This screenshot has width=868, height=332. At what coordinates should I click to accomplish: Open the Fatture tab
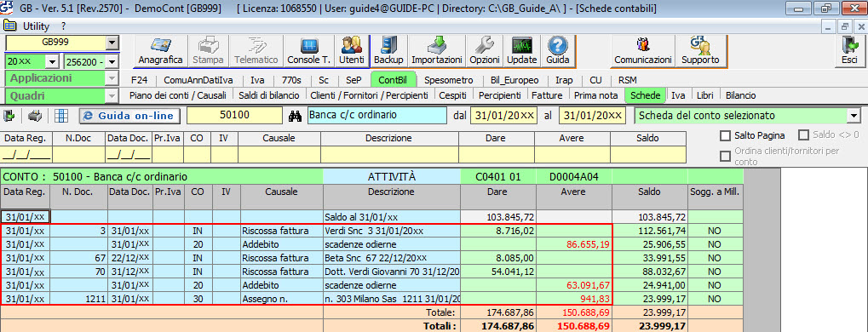(547, 95)
